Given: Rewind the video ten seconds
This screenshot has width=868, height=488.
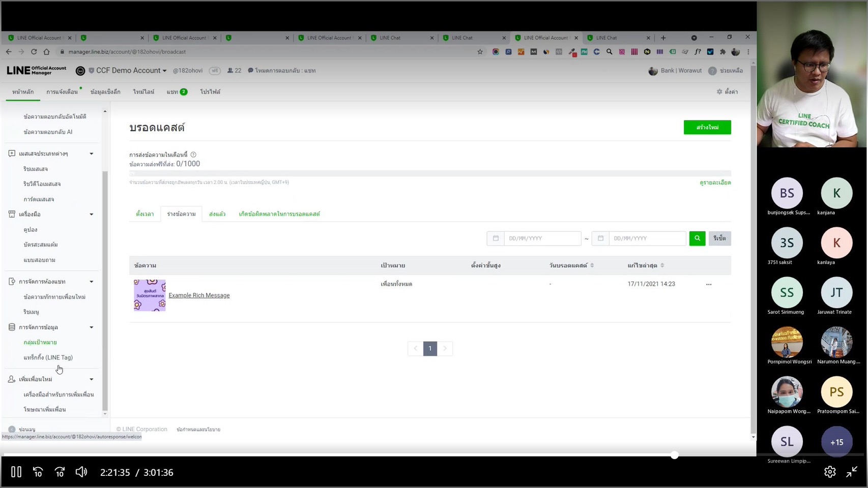Looking at the screenshot, I should (38, 472).
